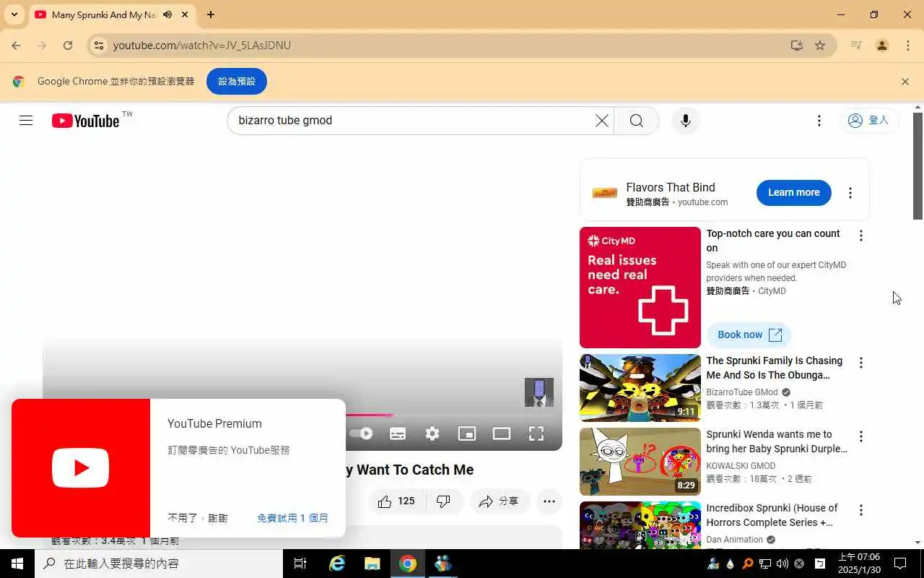Click channel avatar watermark on video
Screen dimensions: 924x578
pyautogui.click(x=539, y=392)
